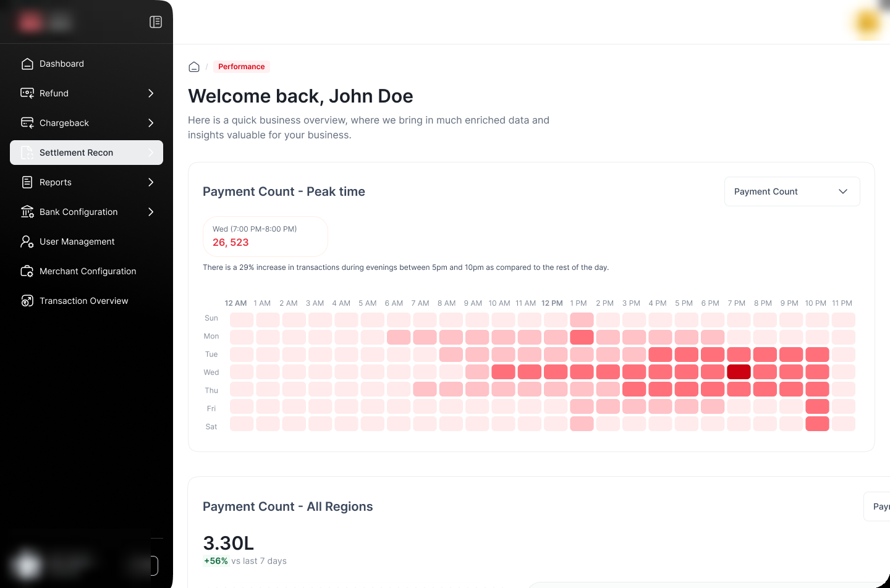Click the Payment Count - All Regions heading
The height and width of the screenshot is (588, 890).
point(287,506)
